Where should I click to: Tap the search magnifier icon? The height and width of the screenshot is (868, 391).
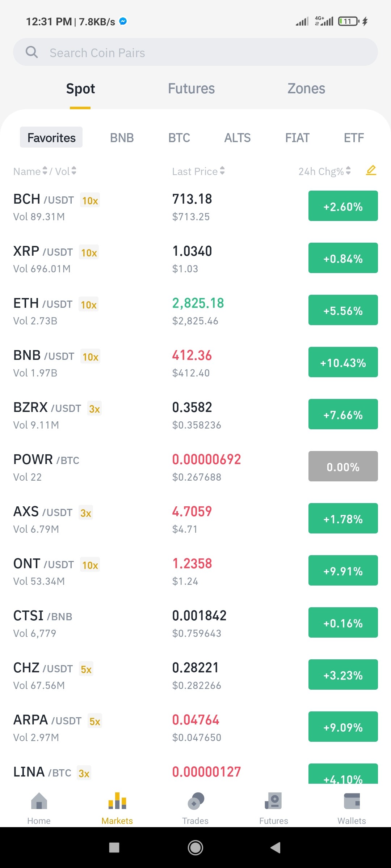32,52
